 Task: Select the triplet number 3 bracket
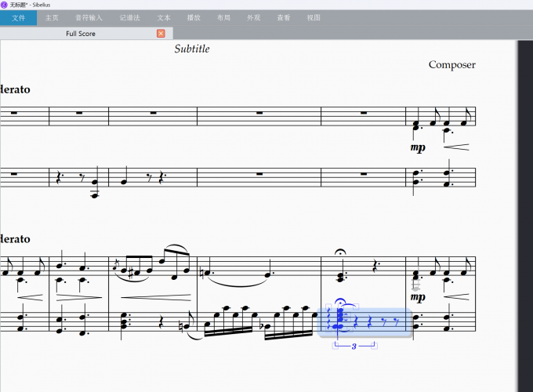point(354,346)
